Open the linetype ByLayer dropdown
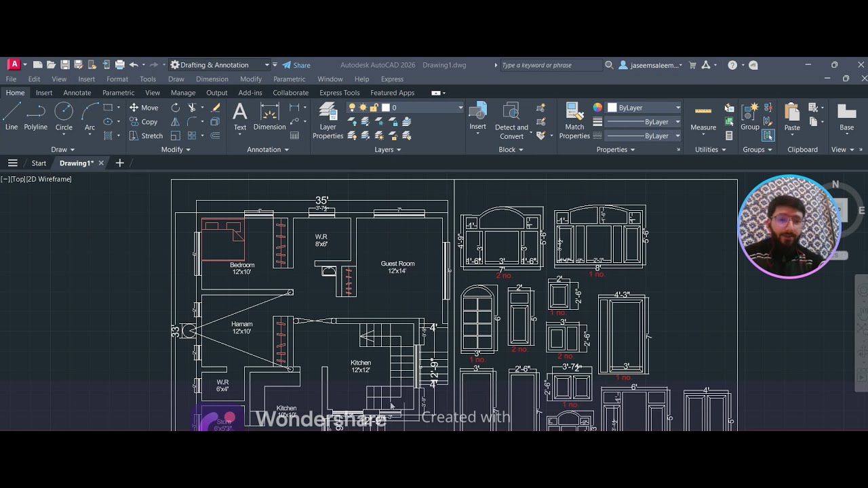868x488 pixels. point(677,136)
